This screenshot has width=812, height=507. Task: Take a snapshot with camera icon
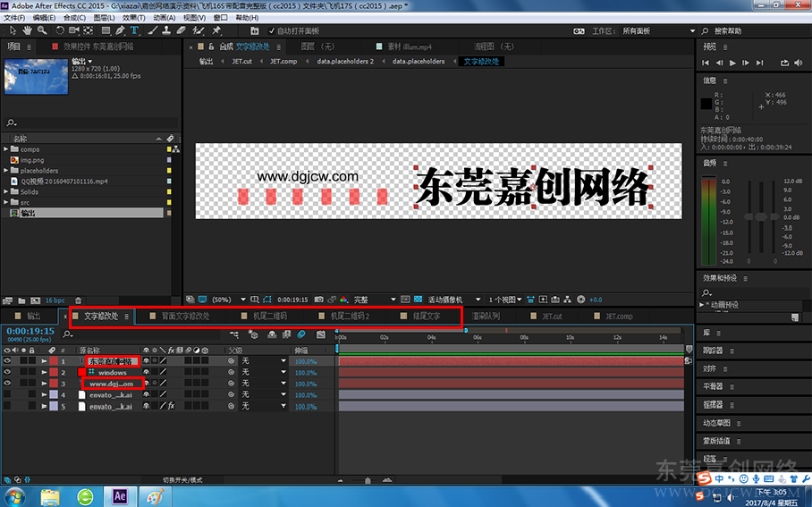[319, 300]
